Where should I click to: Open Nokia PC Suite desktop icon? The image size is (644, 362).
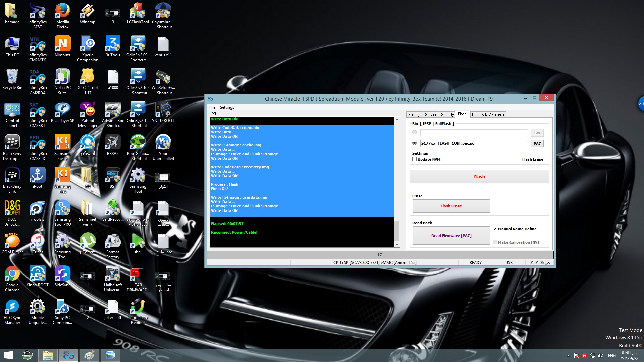pos(62,81)
